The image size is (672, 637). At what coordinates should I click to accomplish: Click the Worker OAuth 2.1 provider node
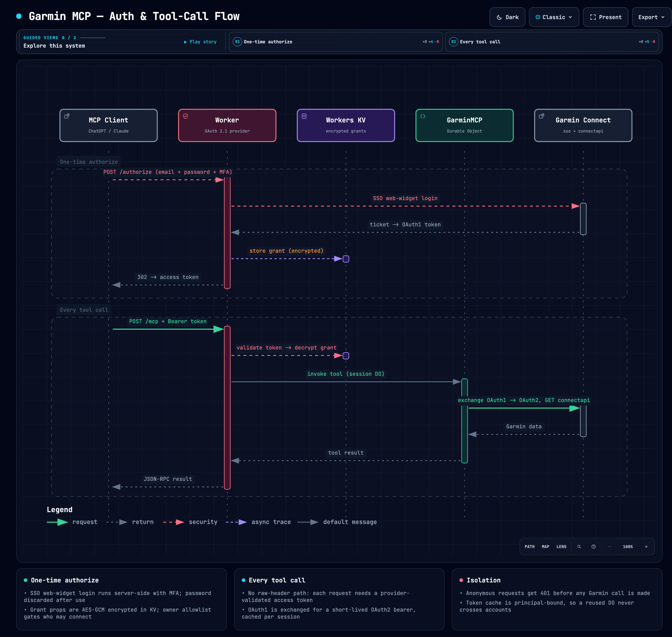(227, 125)
